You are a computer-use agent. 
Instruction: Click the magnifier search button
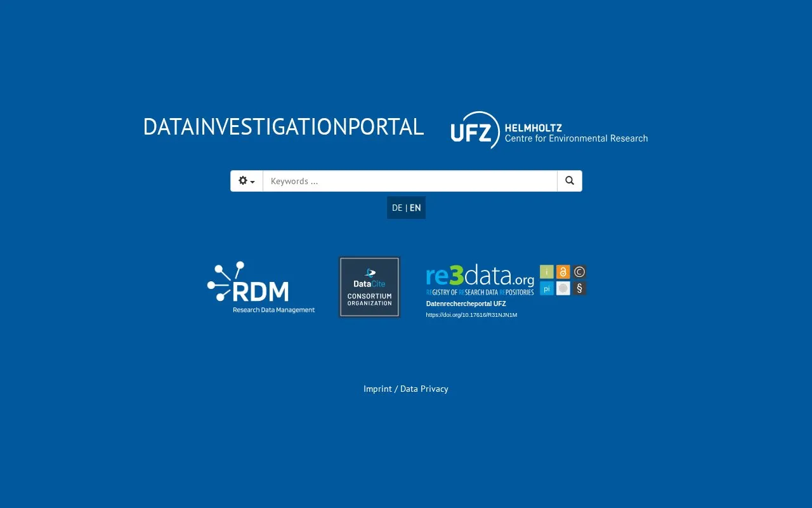(x=570, y=181)
